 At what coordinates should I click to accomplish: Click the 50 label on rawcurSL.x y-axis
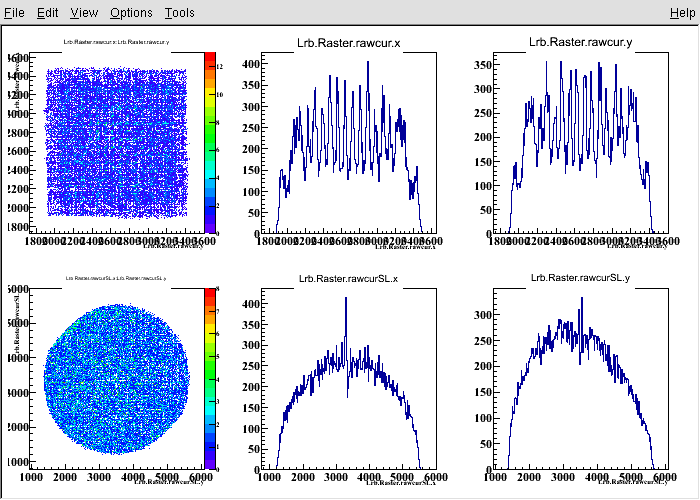[254, 449]
